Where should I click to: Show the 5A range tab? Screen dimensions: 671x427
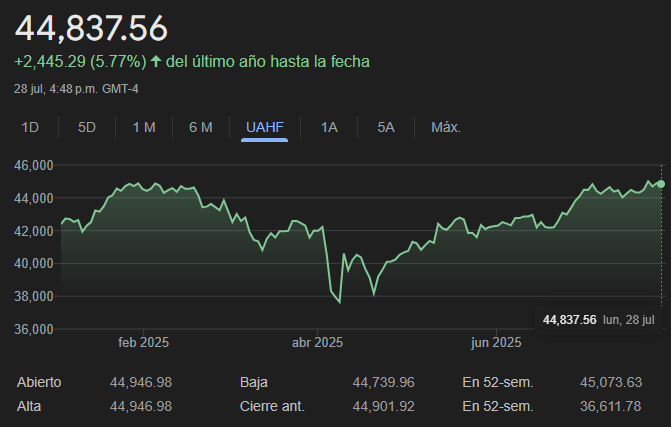tap(386, 127)
